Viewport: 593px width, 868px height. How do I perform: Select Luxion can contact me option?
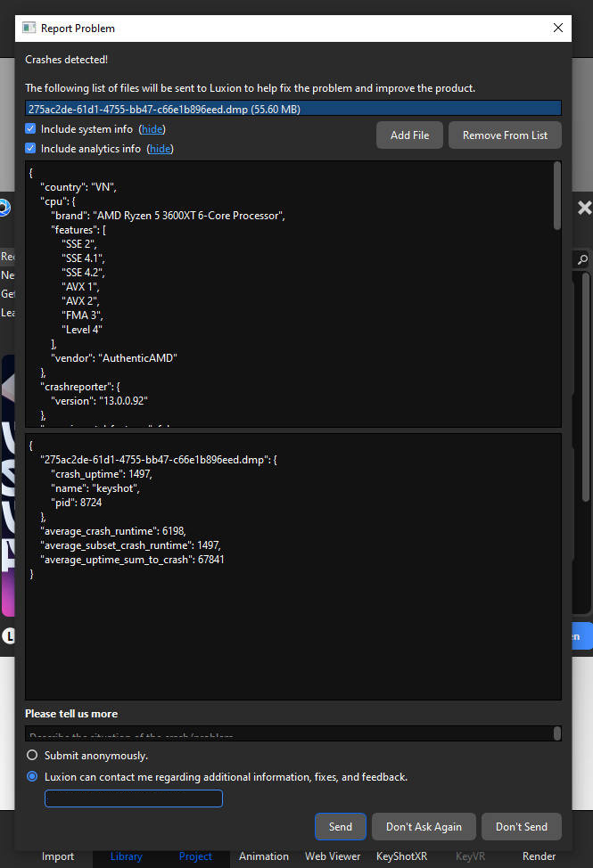coord(32,776)
